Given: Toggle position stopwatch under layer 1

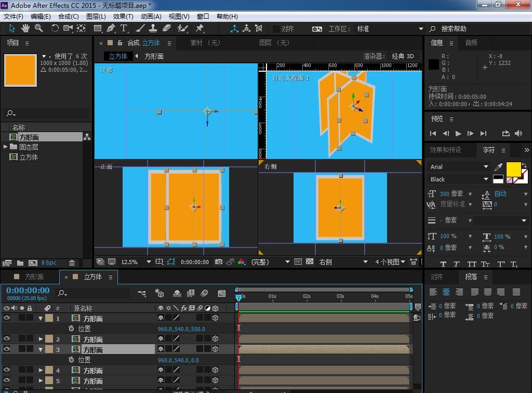Looking at the screenshot, I should click(x=71, y=329).
